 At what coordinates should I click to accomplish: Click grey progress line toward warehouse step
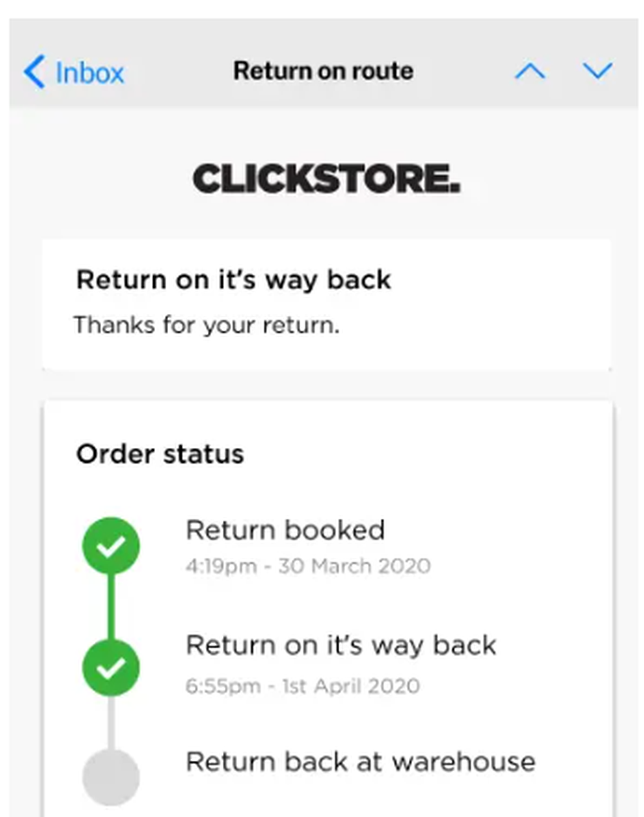111,722
